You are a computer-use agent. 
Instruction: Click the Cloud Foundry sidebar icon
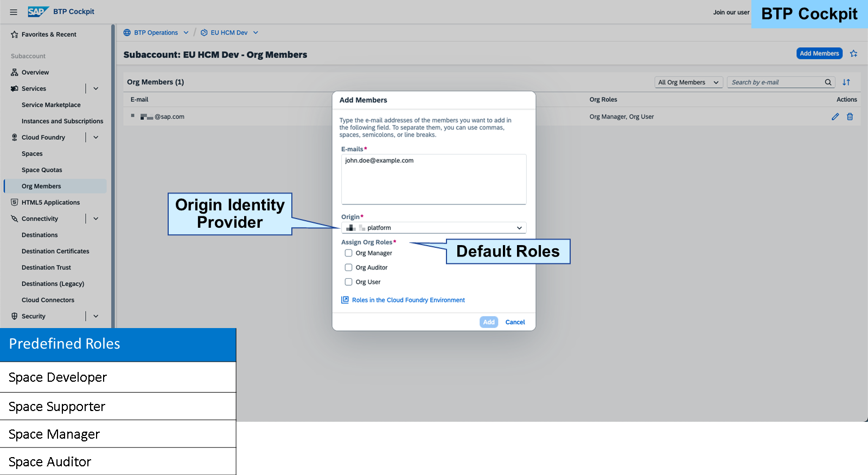(15, 137)
